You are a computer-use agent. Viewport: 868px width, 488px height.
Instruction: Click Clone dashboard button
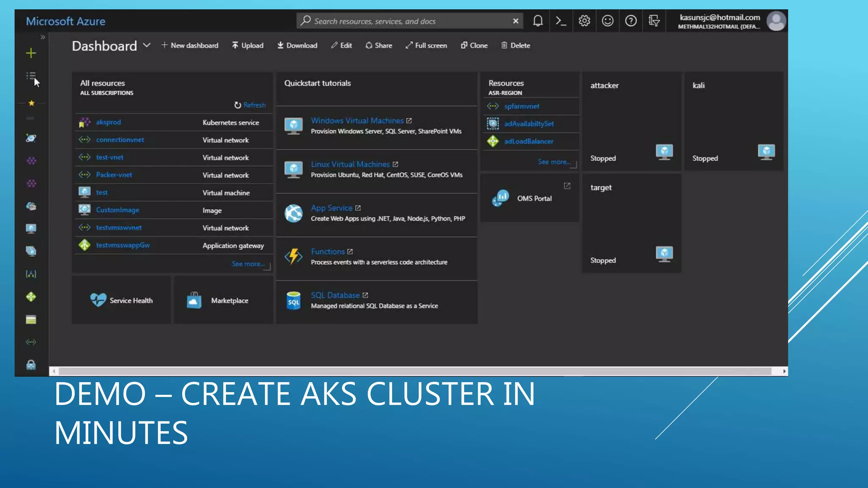pos(474,45)
